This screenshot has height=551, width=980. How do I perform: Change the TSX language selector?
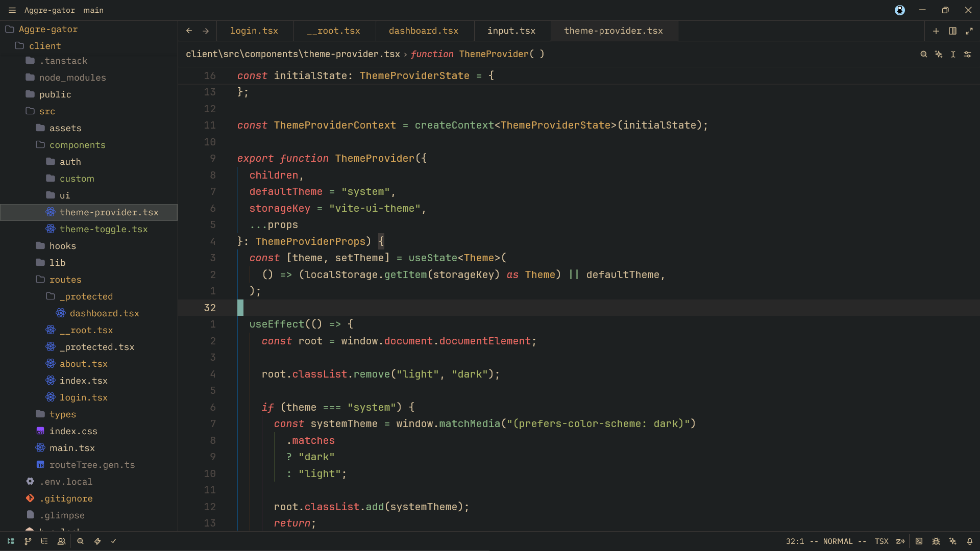coord(881,541)
